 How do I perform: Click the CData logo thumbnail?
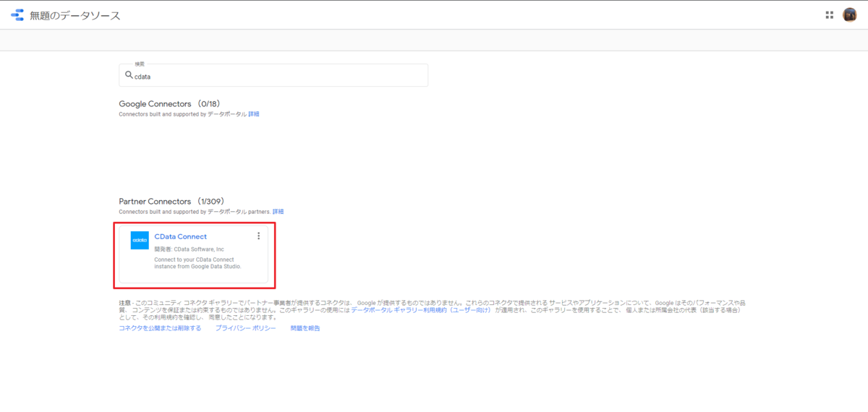tap(140, 240)
